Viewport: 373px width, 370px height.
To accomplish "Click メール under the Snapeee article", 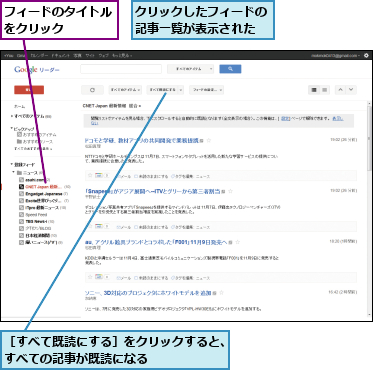I will tap(125, 227).
